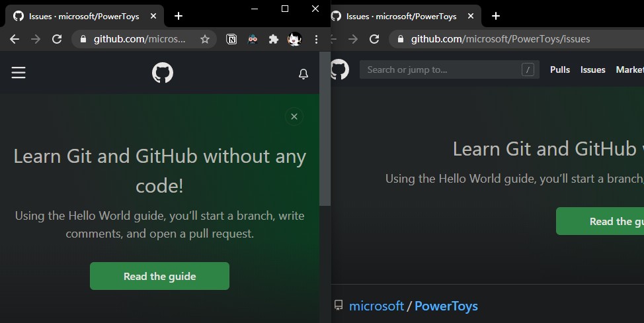
Task: Open Issues in the right window nav
Action: tap(592, 70)
